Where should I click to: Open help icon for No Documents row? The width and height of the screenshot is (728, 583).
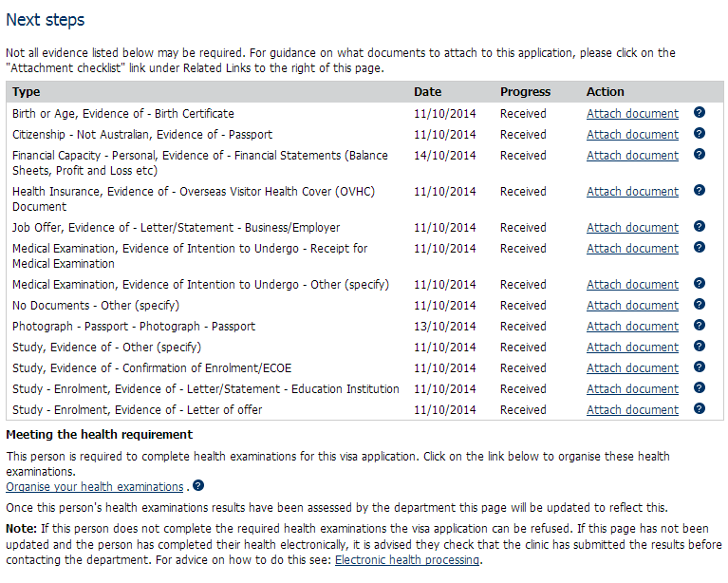click(x=700, y=305)
